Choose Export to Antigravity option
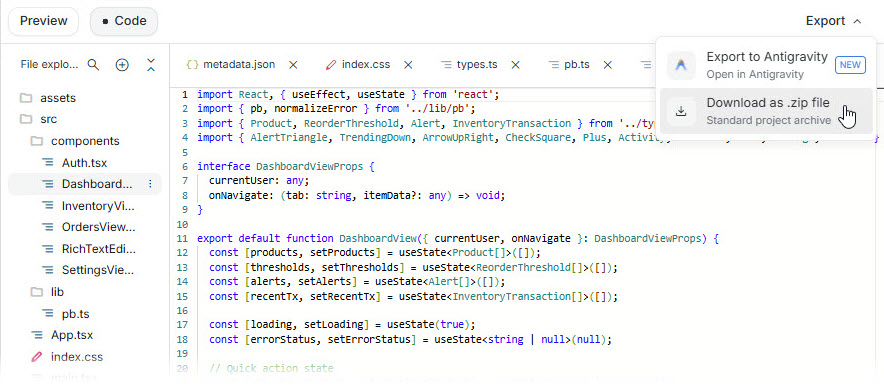This screenshot has height=385, width=884. coord(767,64)
